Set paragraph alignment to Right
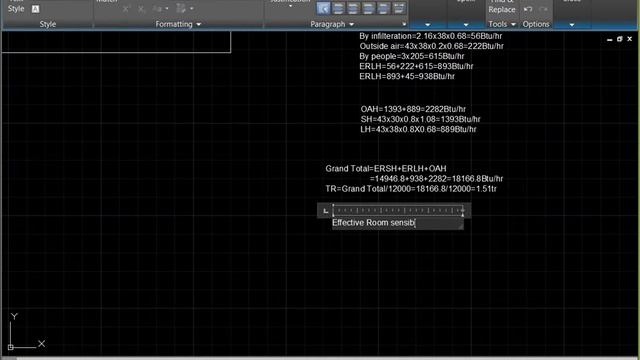The height and width of the screenshot is (360, 640). [x=368, y=8]
